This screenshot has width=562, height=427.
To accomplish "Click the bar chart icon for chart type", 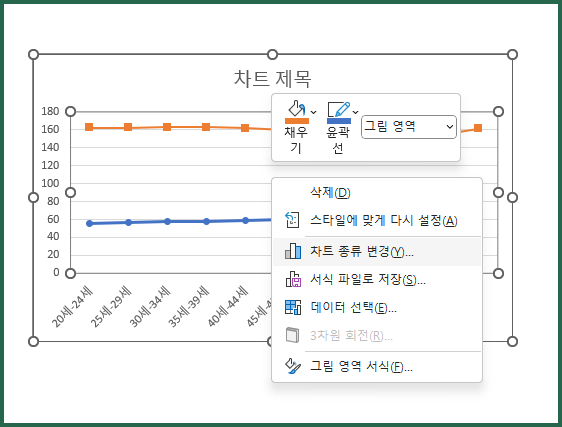I will click(x=293, y=251).
